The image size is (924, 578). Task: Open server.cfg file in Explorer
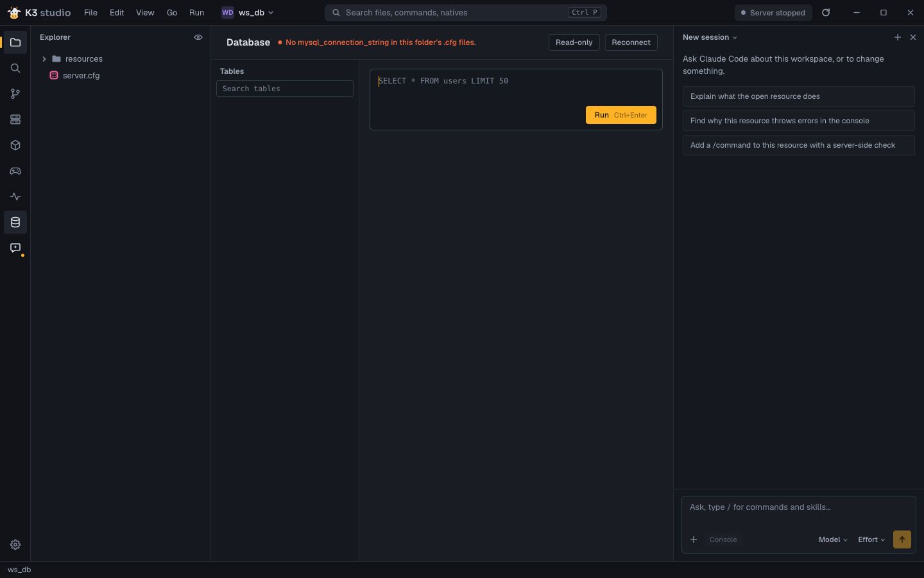click(x=121, y=76)
